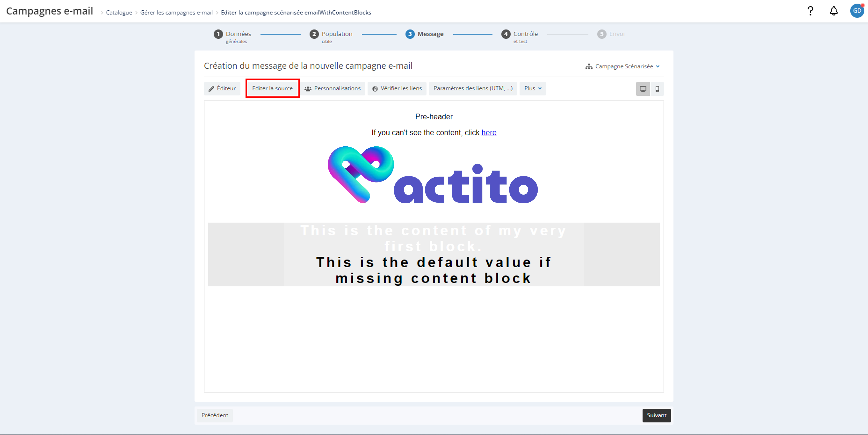Click 'Editer la campagne scénarisée emailWithContentBlocks' breadcrumb
The image size is (868, 435).
pos(296,12)
